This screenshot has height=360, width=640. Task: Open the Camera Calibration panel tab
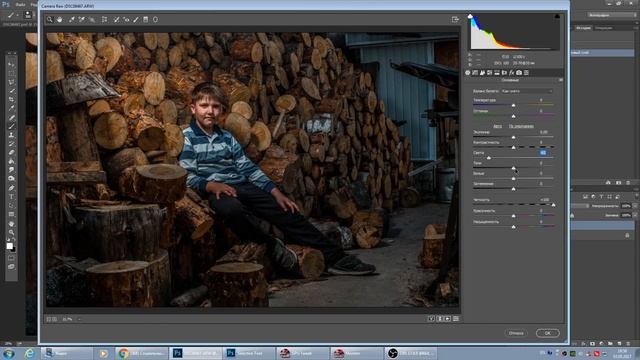pos(519,73)
